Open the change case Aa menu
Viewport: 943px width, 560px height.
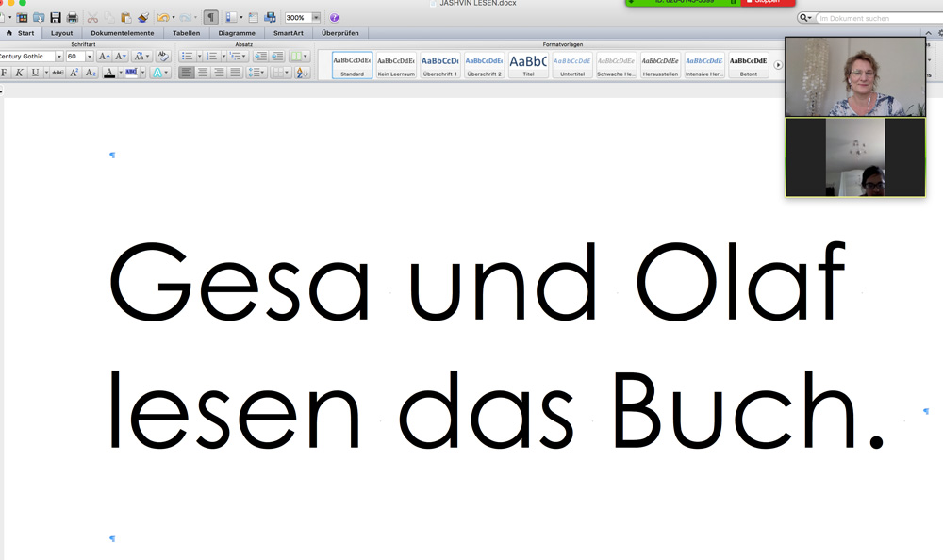coord(141,56)
